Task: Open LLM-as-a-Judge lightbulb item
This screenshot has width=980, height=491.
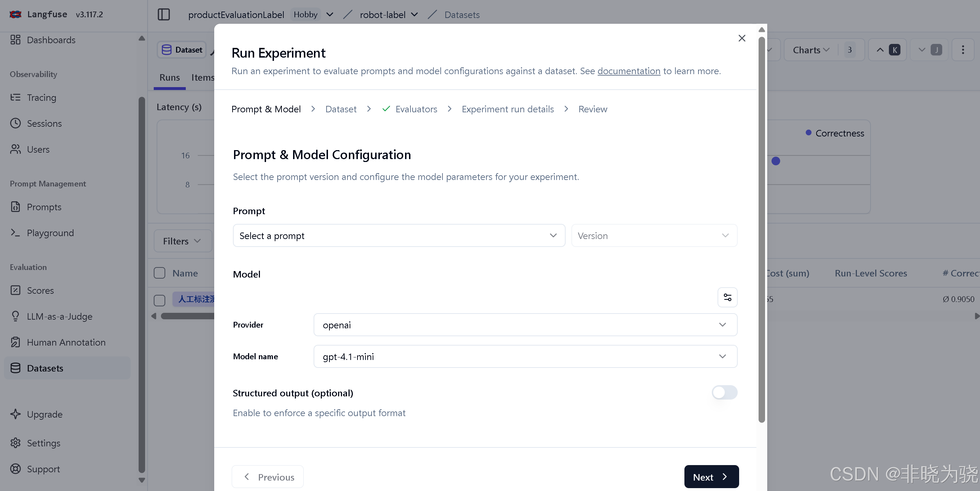Action: (x=59, y=316)
